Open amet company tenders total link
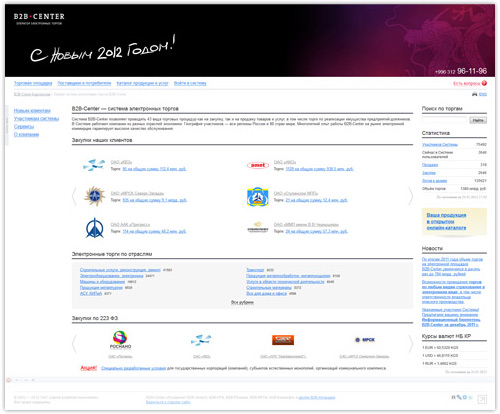The height and width of the screenshot is (414, 500). [319, 169]
